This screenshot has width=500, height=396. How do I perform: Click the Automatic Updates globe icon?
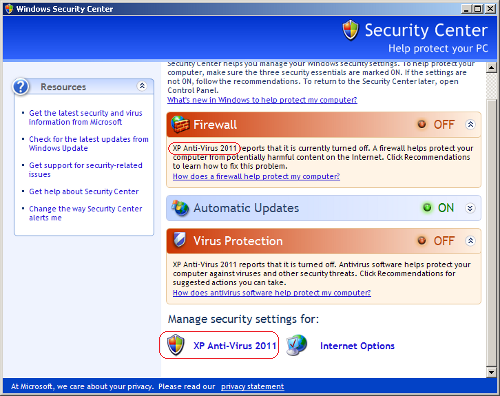pyautogui.click(x=180, y=208)
